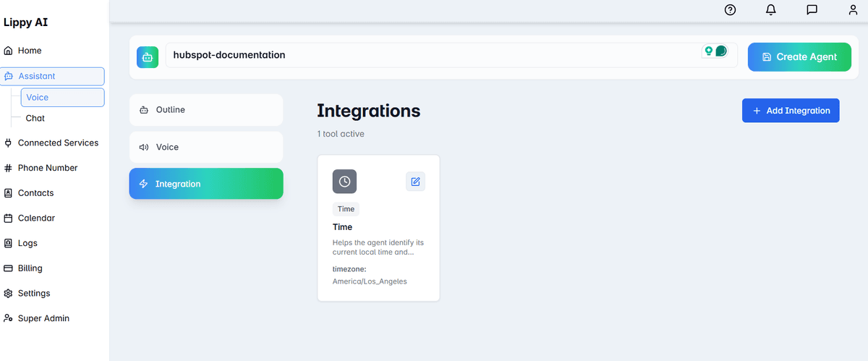Screen dimensions: 868x361
Task: Click the Time tag badge
Action: pyautogui.click(x=346, y=209)
